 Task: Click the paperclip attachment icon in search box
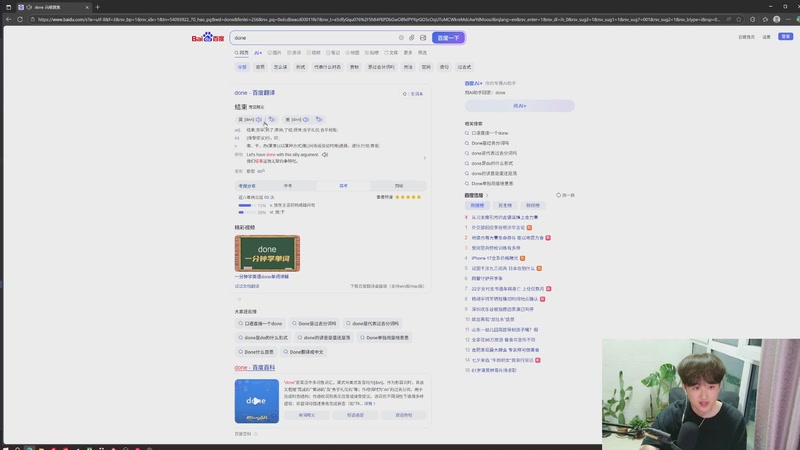pos(412,38)
